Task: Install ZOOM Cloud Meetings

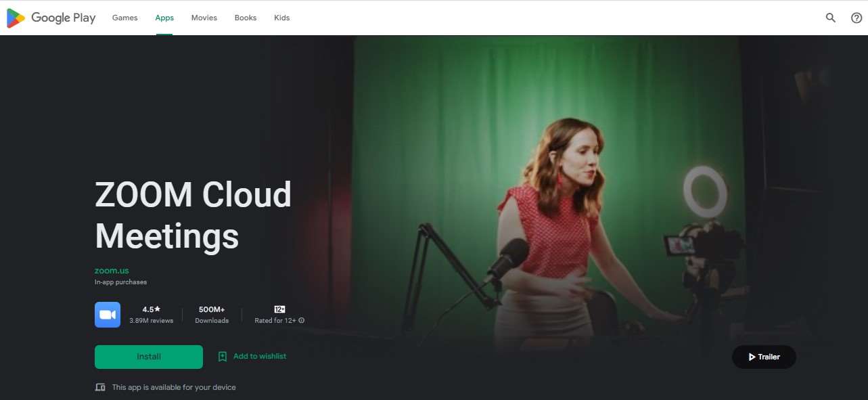Action: click(x=149, y=357)
